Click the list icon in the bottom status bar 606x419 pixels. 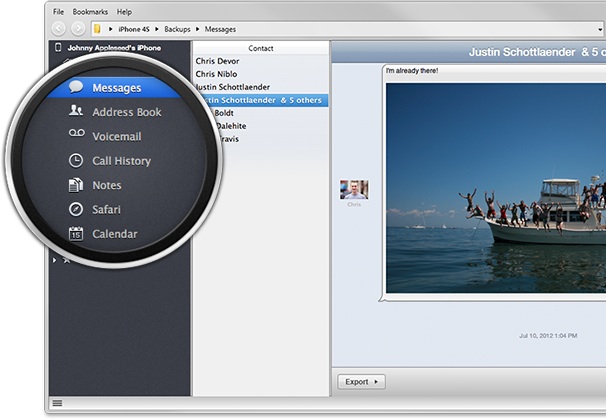click(57, 403)
